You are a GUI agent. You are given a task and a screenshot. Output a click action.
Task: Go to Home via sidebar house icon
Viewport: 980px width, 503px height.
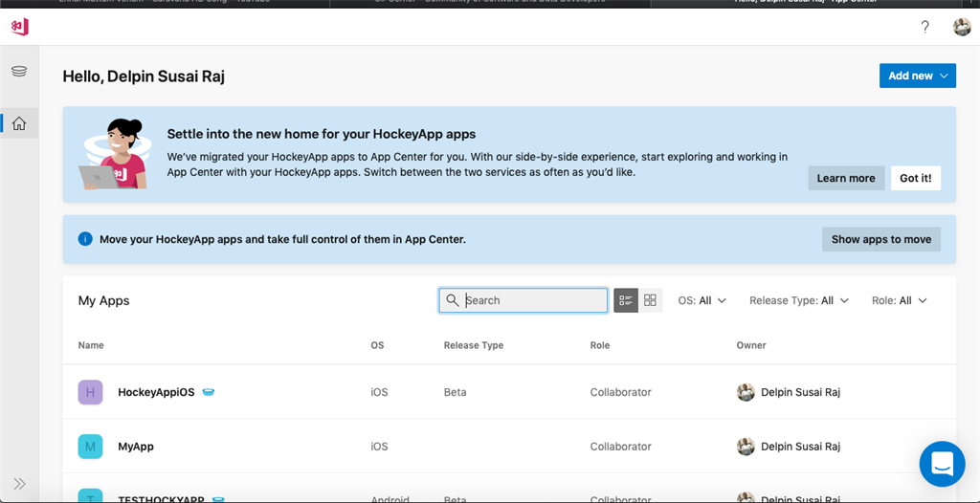tap(19, 123)
